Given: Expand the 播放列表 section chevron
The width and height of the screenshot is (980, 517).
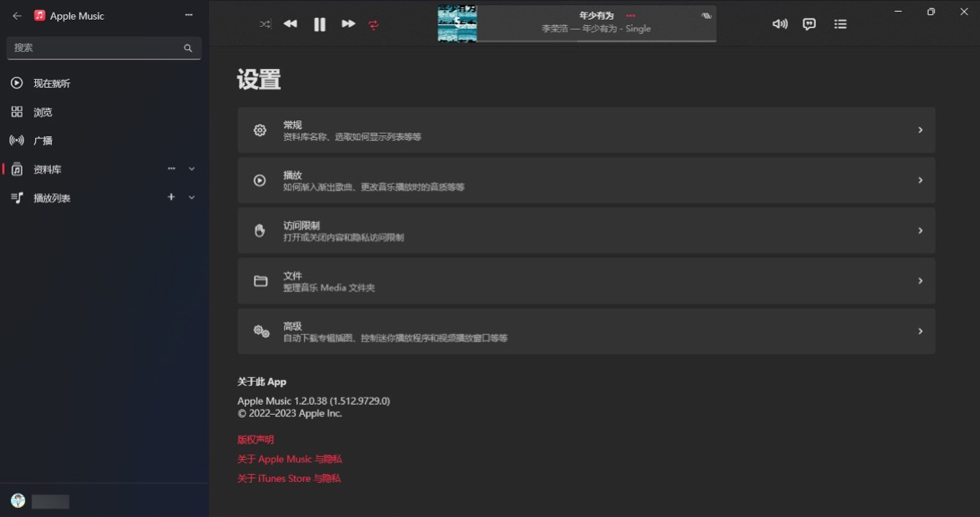Looking at the screenshot, I should pyautogui.click(x=192, y=197).
